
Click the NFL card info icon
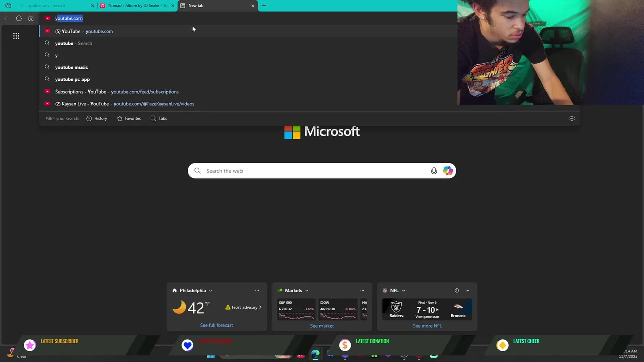coord(457,290)
